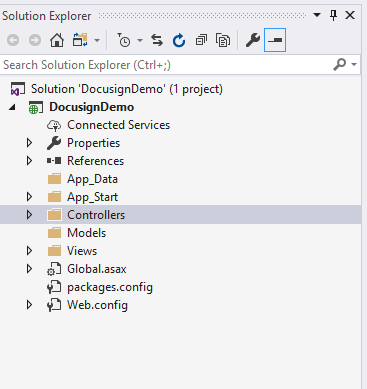Image resolution: width=367 pixels, height=389 pixels.
Task: Expand the Controllers folder
Action: 29,215
